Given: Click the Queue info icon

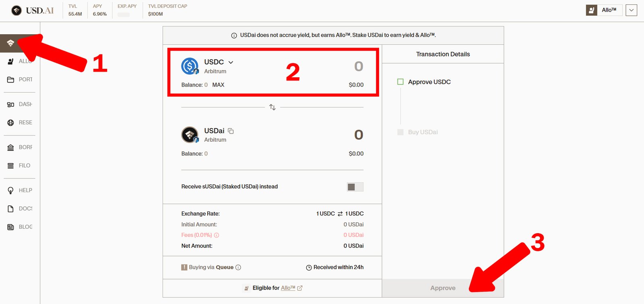Looking at the screenshot, I should [238, 267].
